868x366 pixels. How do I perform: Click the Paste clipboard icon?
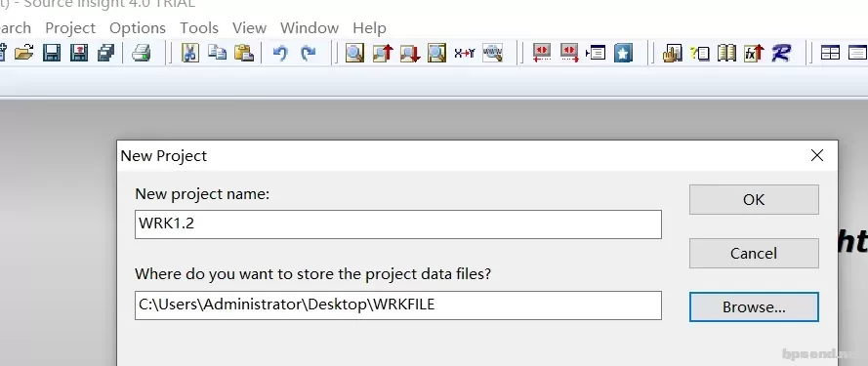click(243, 53)
